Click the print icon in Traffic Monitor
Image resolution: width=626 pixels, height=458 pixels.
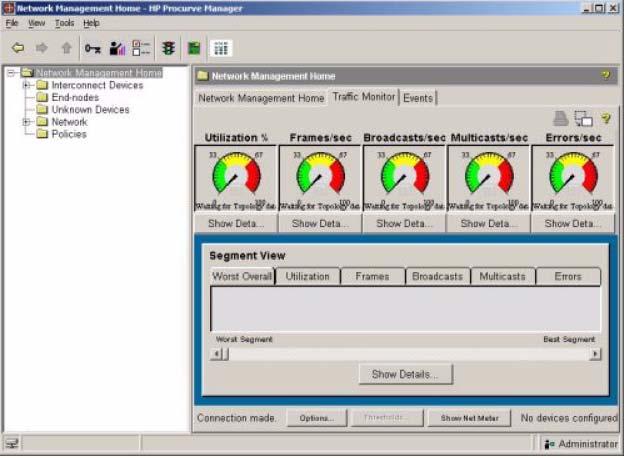561,119
